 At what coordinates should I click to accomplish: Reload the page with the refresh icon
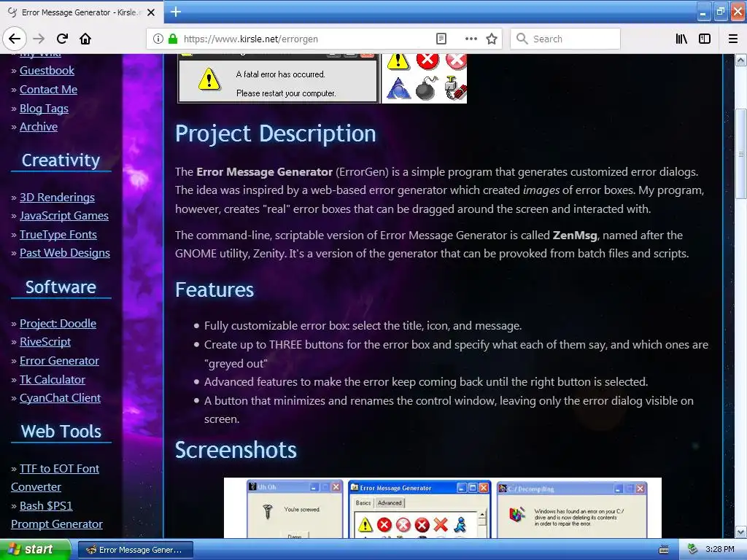point(63,39)
